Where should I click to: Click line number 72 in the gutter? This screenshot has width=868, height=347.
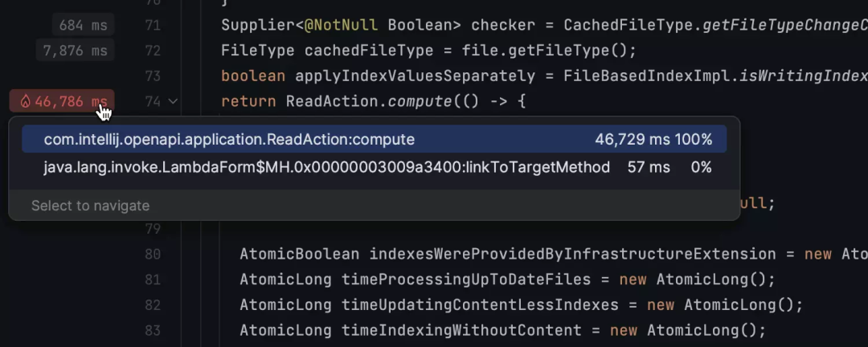(x=153, y=51)
